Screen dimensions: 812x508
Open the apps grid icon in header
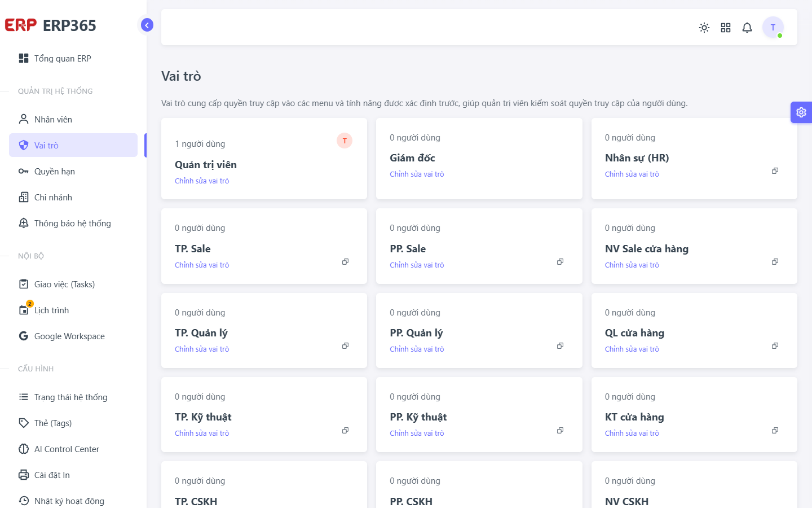pyautogui.click(x=726, y=28)
